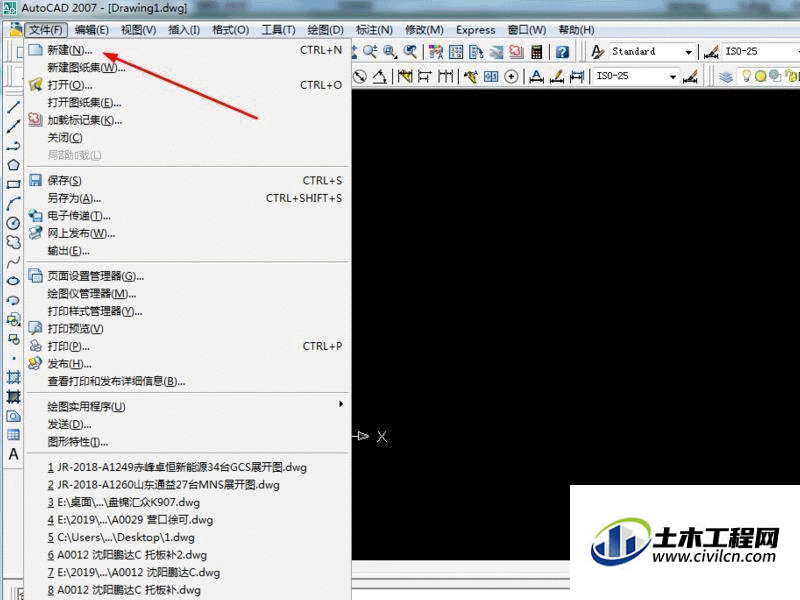This screenshot has height=600, width=800.
Task: Select the Quick Dimension tool
Action: [x=405, y=77]
